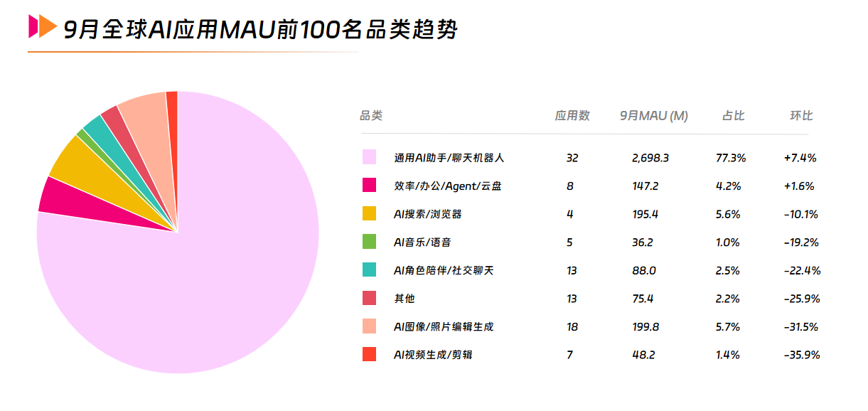Click the label 其他
Screen dimensions: 868x411
point(404,298)
